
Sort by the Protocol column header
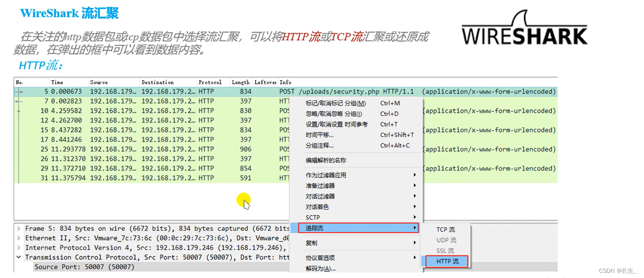[x=213, y=82]
